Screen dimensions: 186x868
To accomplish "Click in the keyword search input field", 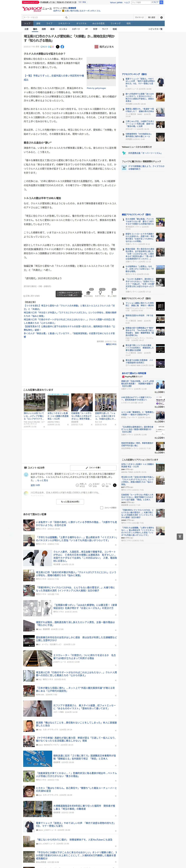I will [44, 18].
